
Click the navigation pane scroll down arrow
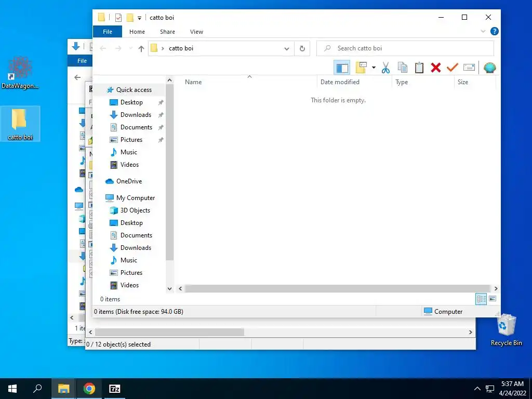[170, 289]
